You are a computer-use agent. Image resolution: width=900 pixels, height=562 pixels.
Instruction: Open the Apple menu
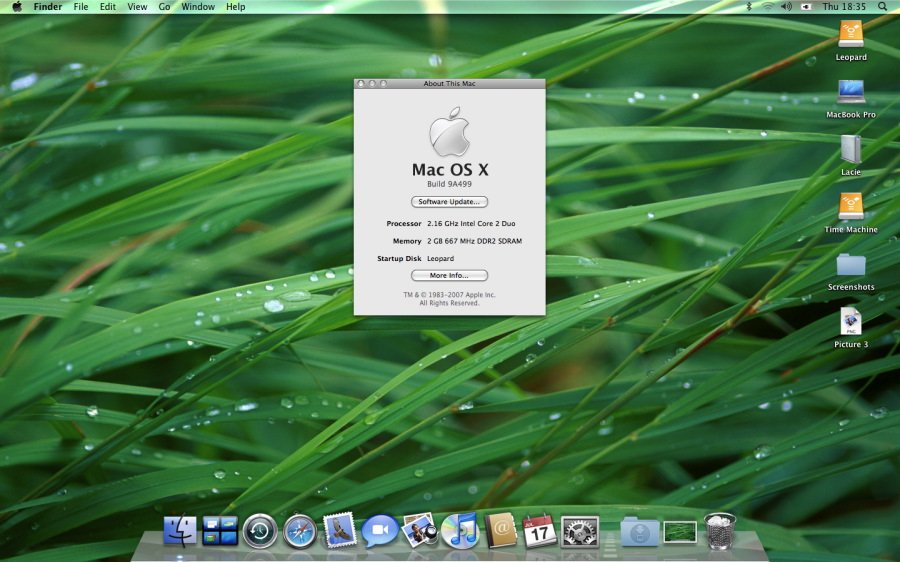pyautogui.click(x=17, y=7)
